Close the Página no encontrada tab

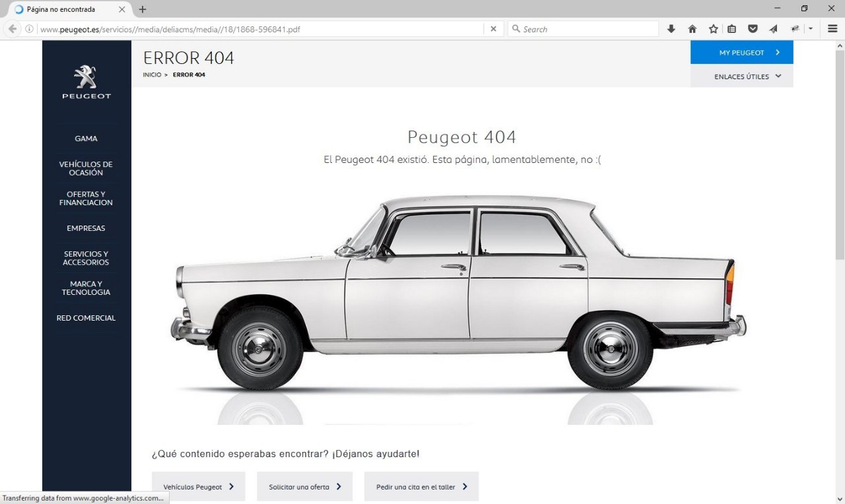pyautogui.click(x=121, y=9)
